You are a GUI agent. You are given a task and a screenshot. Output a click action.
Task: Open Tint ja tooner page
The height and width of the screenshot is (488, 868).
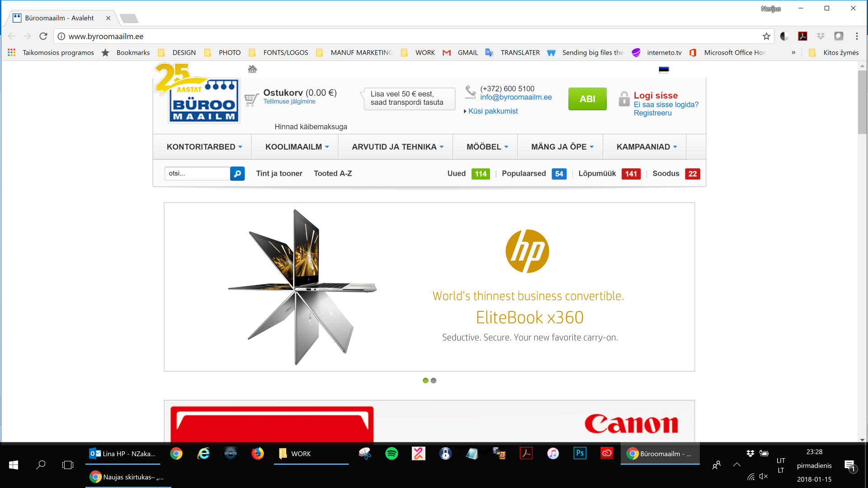point(279,174)
